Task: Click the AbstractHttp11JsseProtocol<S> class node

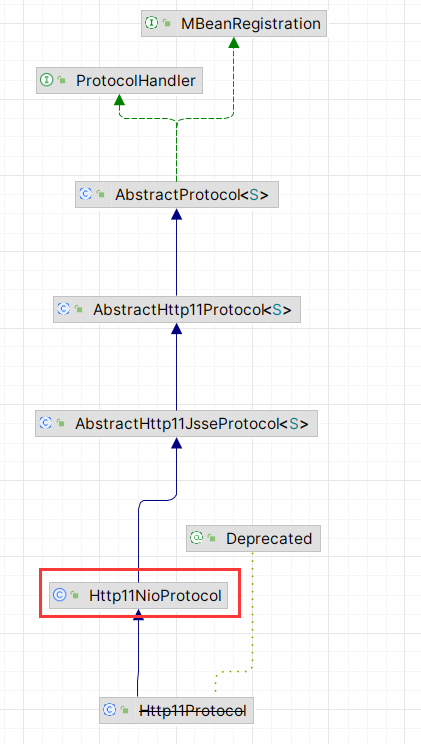Action: [177, 424]
